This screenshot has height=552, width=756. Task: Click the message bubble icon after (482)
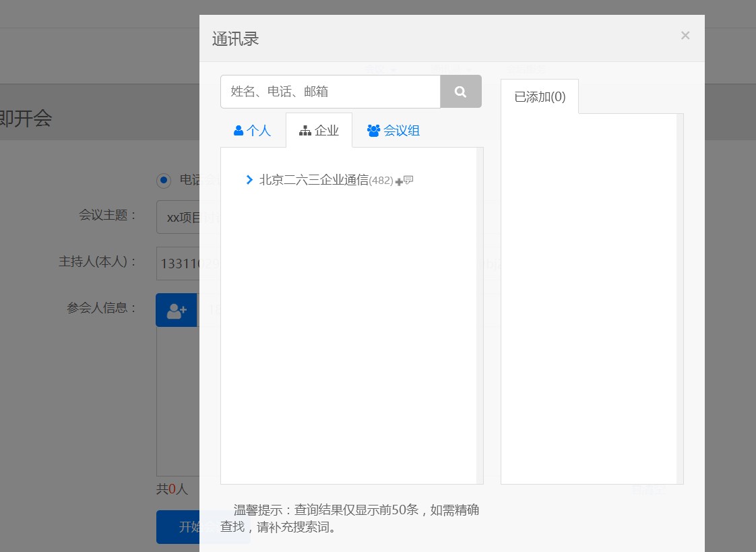(x=408, y=180)
